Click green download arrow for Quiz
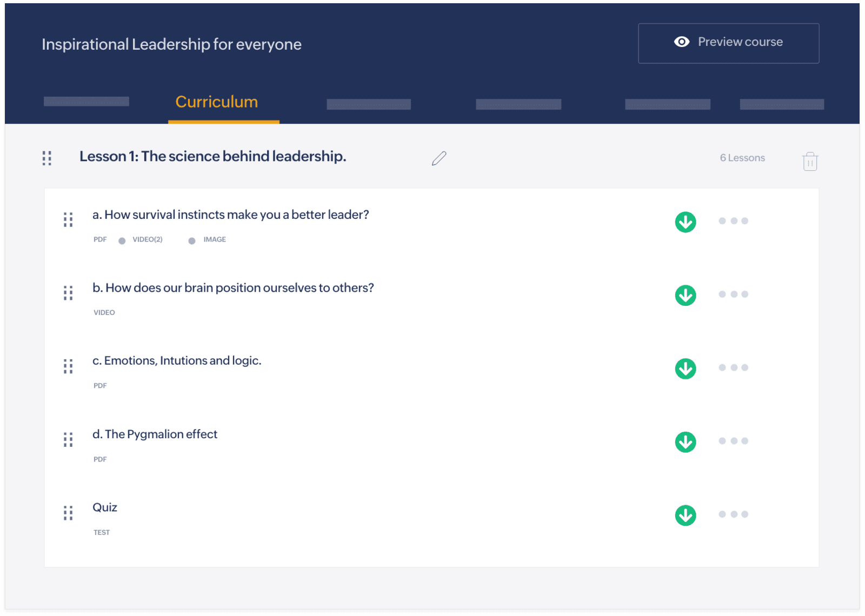Screen dimensions: 865x616 pos(685,515)
